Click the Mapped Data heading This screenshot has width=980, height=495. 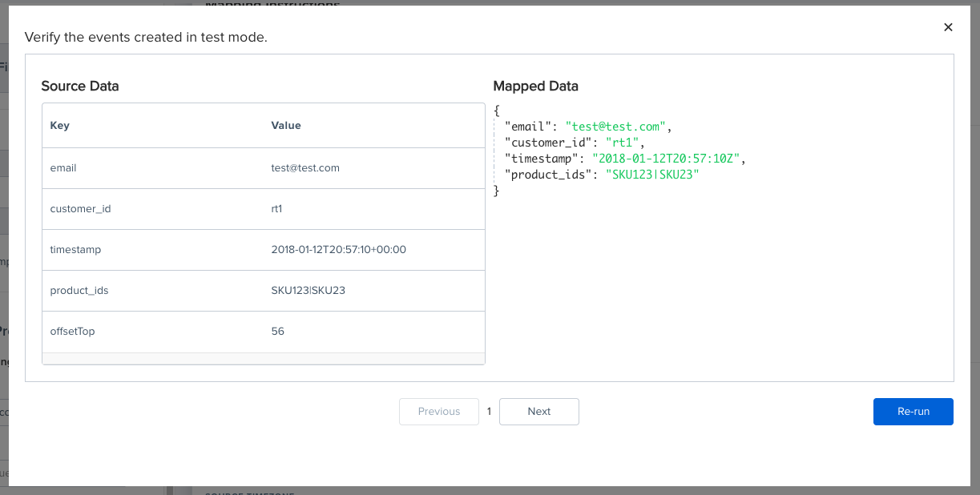(x=535, y=87)
